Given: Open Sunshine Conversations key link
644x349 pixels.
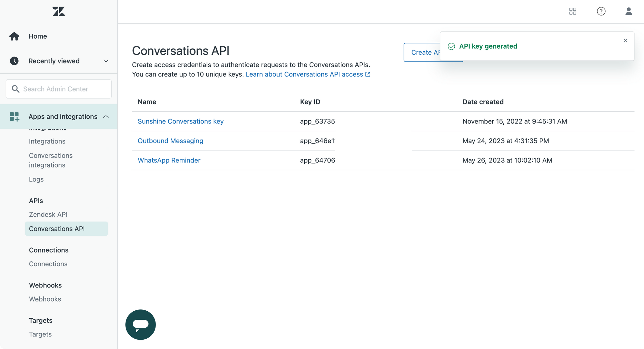Looking at the screenshot, I should pos(180,121).
